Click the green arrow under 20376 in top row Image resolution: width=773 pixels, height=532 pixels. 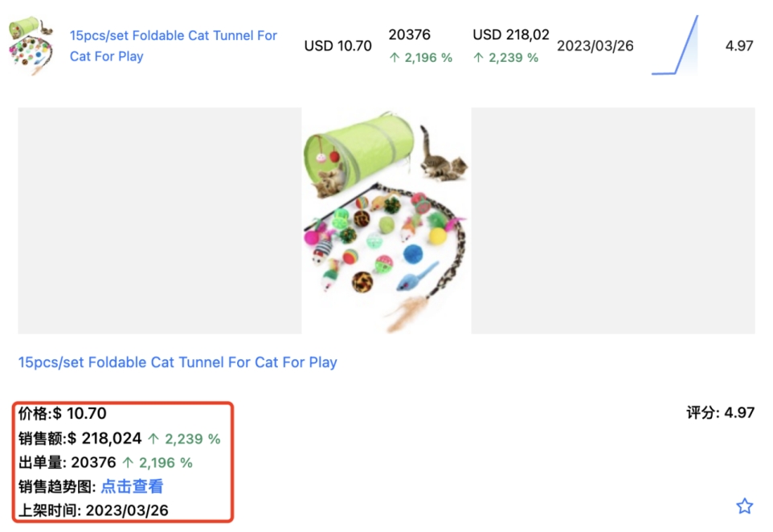tap(394, 58)
